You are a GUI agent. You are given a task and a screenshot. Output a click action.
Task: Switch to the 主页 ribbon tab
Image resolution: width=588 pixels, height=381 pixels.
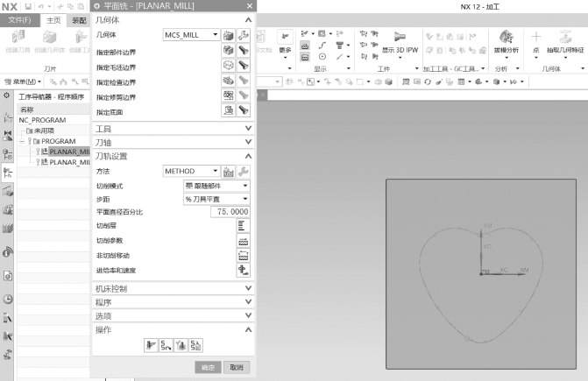(x=53, y=19)
